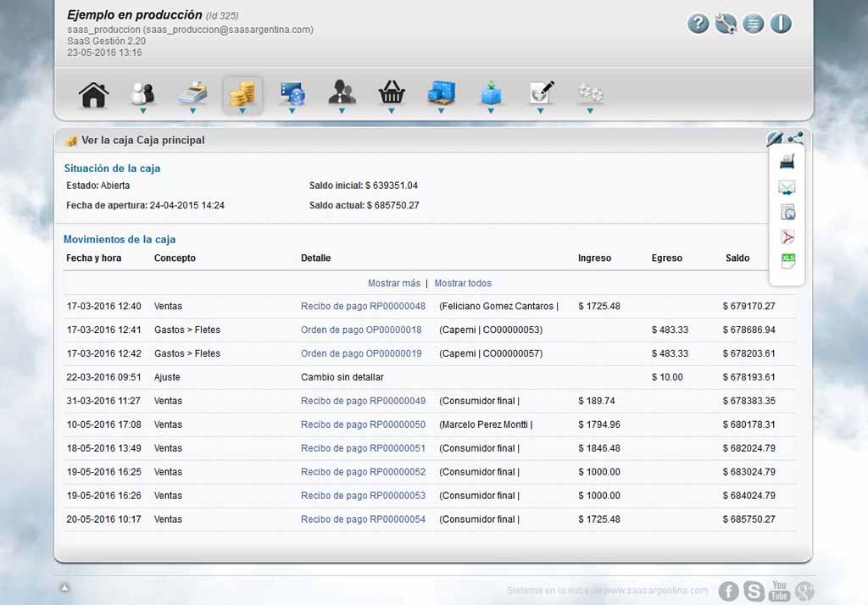
Task: Expand dropdown arrow under businessman icon
Action: tap(342, 111)
